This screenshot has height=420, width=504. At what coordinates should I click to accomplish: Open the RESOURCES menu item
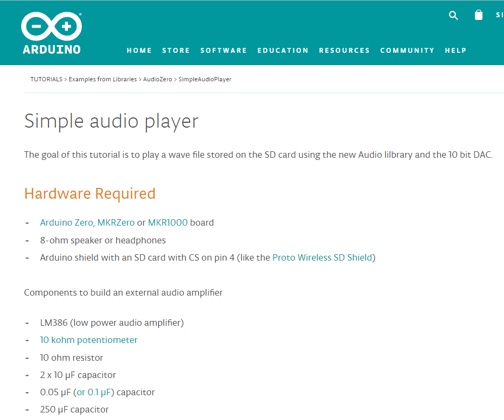pyautogui.click(x=344, y=51)
